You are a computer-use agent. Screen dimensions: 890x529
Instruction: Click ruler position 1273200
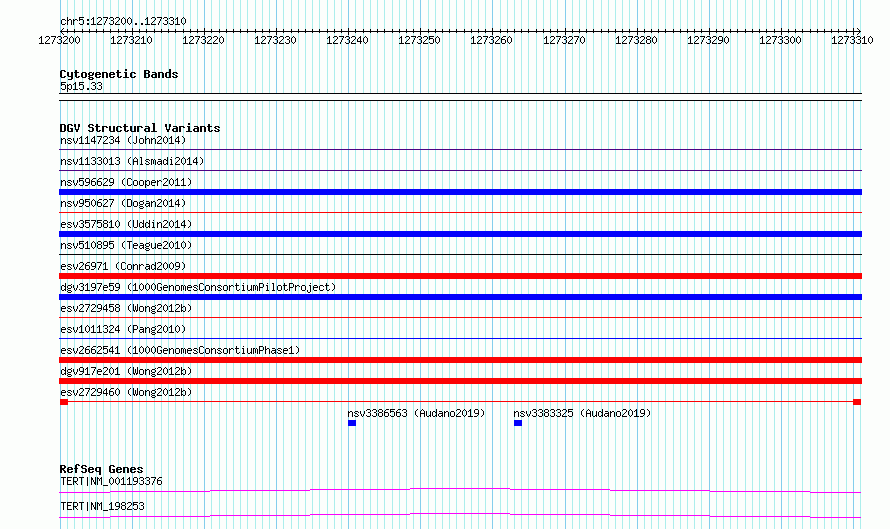pyautogui.click(x=59, y=40)
